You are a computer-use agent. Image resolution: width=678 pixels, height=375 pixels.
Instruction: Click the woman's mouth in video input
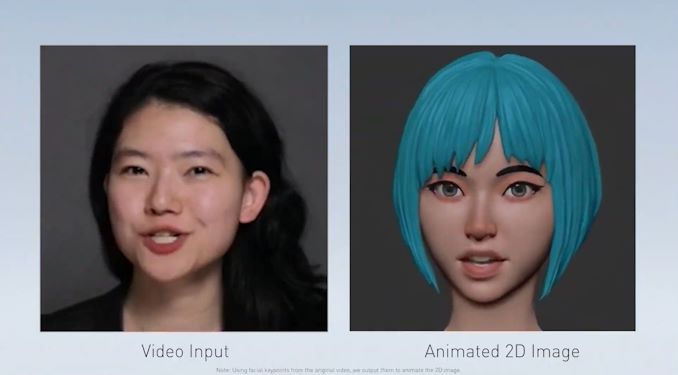[x=164, y=240]
